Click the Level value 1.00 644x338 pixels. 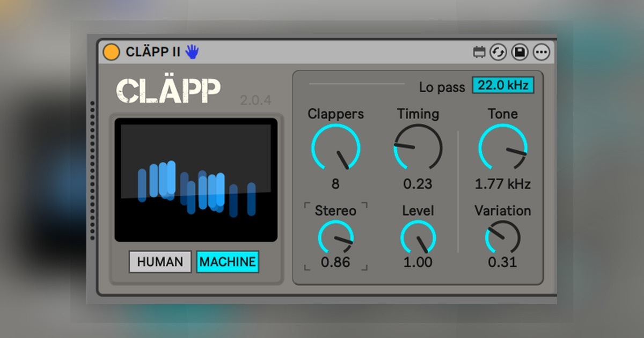[x=418, y=262]
